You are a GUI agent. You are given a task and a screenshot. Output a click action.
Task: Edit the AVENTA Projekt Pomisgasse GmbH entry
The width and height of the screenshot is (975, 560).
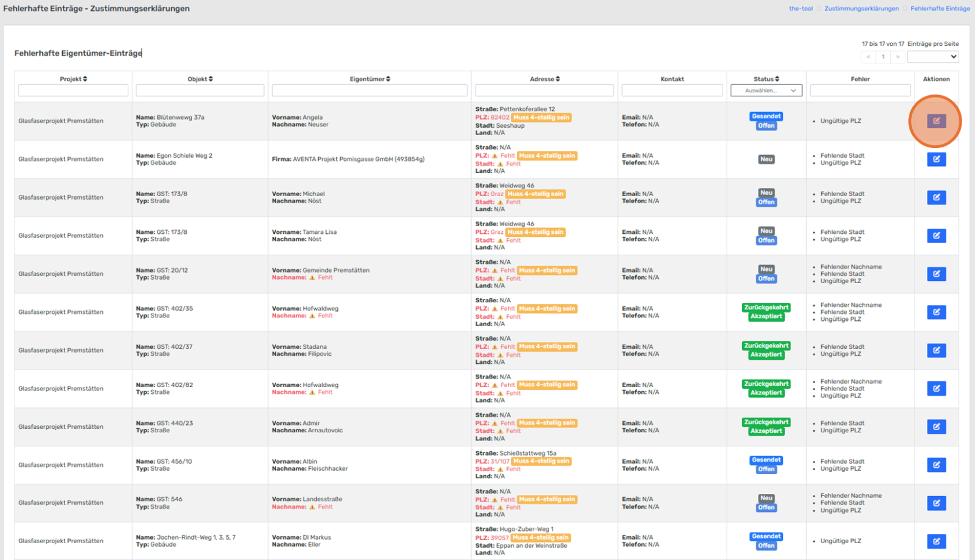(936, 160)
